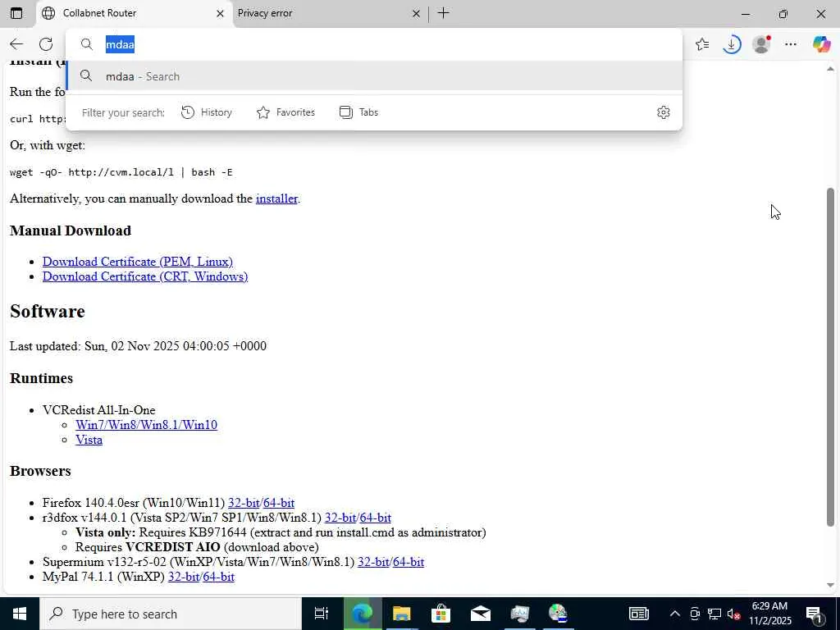
Task: Open the Favorites star list icon
Action: pyautogui.click(x=702, y=44)
